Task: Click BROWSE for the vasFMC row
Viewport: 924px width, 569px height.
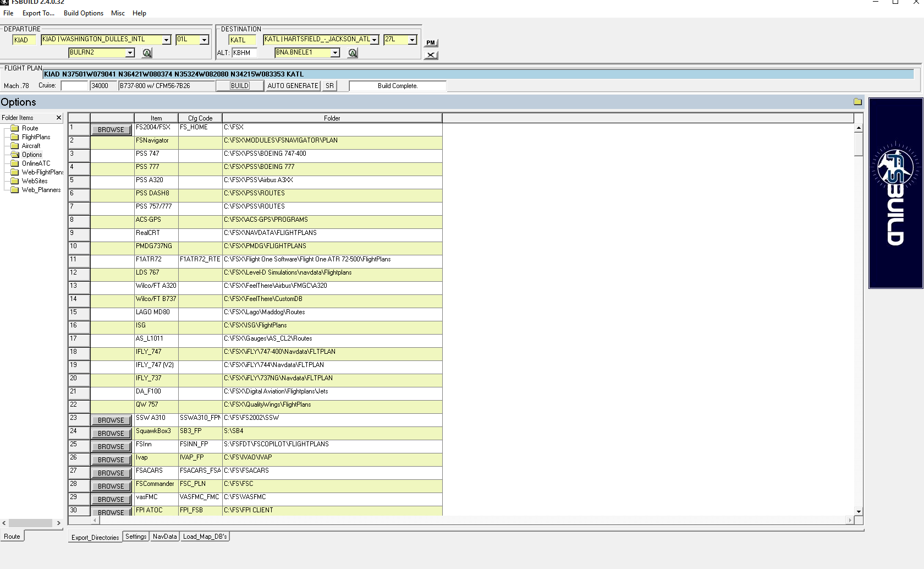Action: pos(111,500)
